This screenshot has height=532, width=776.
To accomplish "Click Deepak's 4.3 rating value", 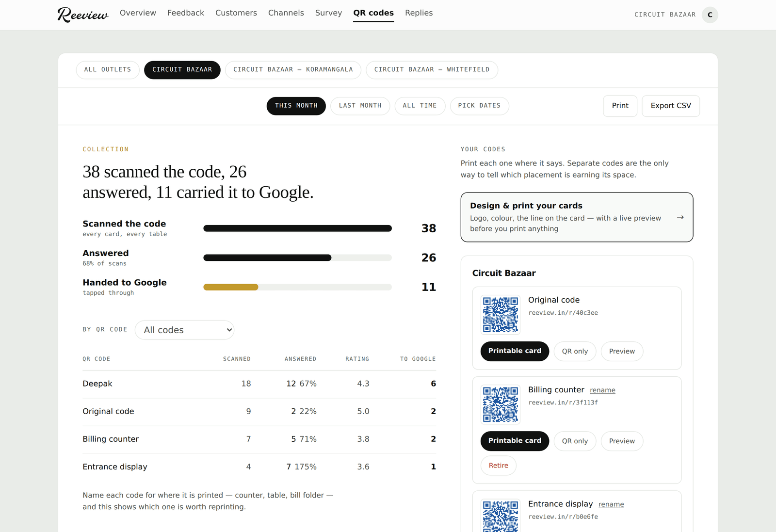I will (363, 384).
